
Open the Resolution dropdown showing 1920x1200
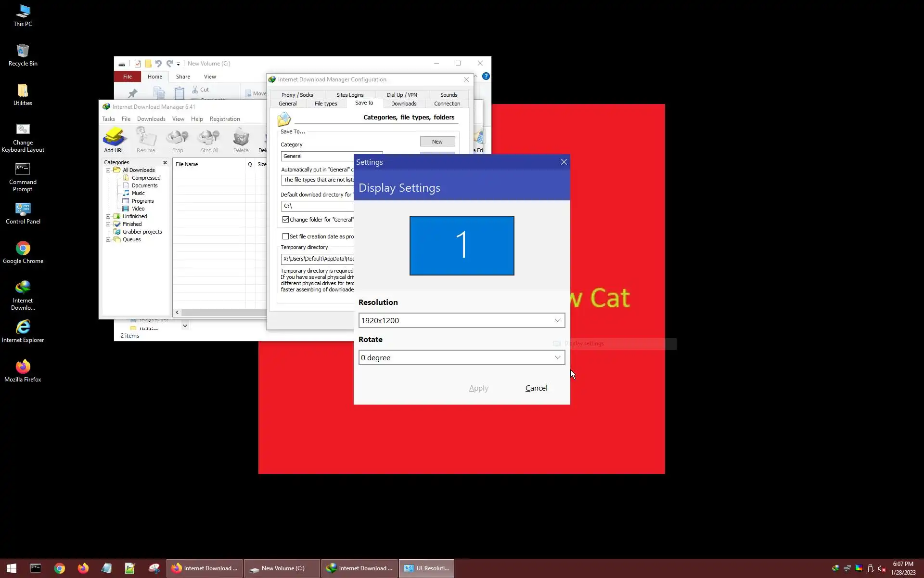pos(461,320)
